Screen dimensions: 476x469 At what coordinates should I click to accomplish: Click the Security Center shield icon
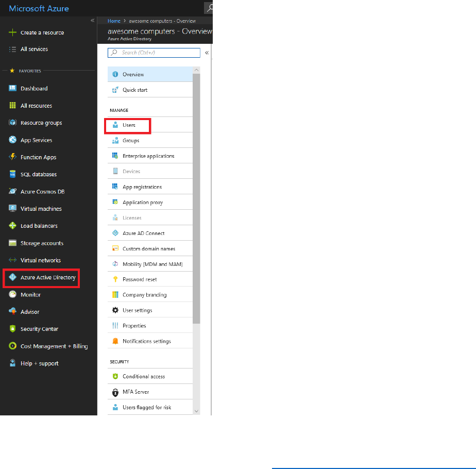[x=12, y=329]
